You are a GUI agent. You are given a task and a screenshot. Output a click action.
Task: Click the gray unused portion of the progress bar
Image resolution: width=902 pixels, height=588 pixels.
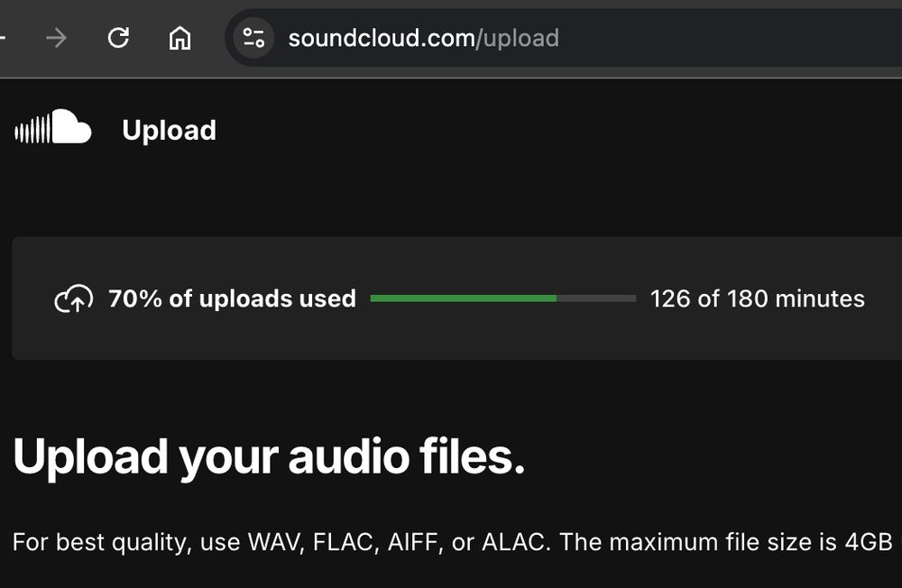595,299
